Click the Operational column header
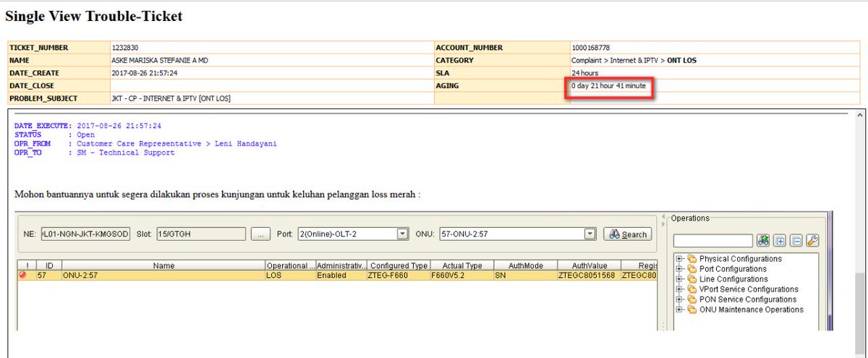Viewport: 868px width, 358px height. 290,265
